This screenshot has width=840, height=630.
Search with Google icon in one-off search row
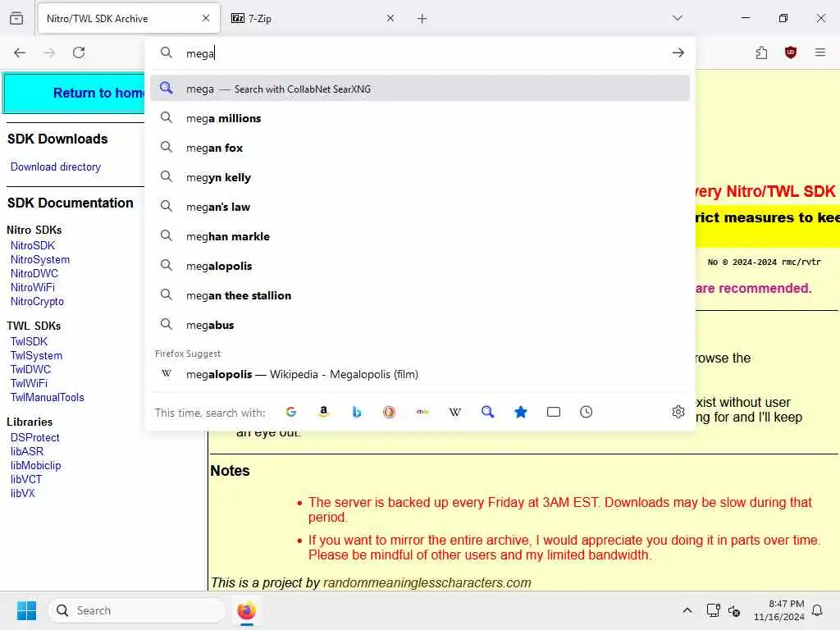coord(291,412)
